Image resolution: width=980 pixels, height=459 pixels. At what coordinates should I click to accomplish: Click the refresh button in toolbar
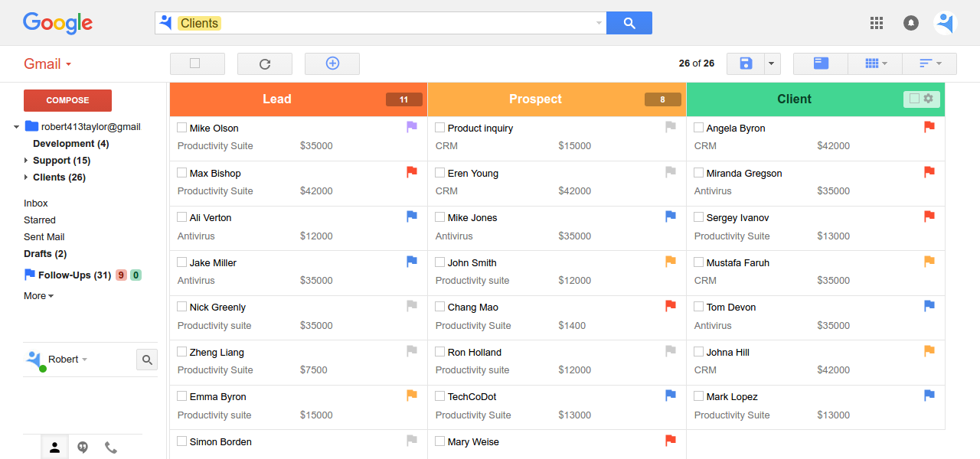point(265,63)
